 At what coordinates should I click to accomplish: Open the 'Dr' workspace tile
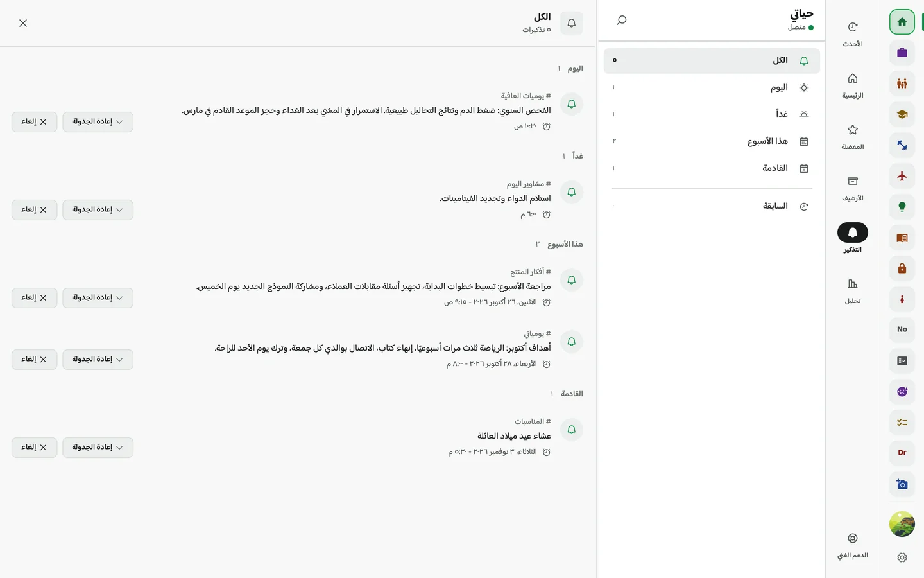tap(902, 453)
